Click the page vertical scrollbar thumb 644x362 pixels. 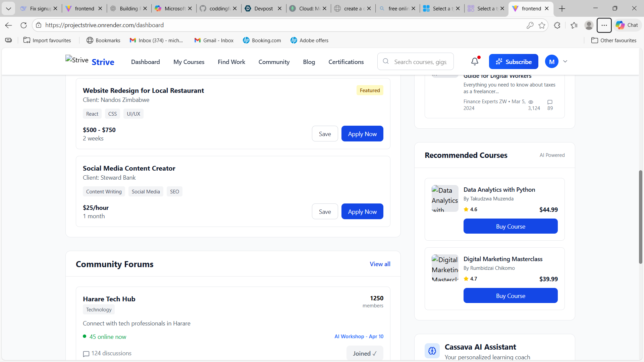[641, 217]
